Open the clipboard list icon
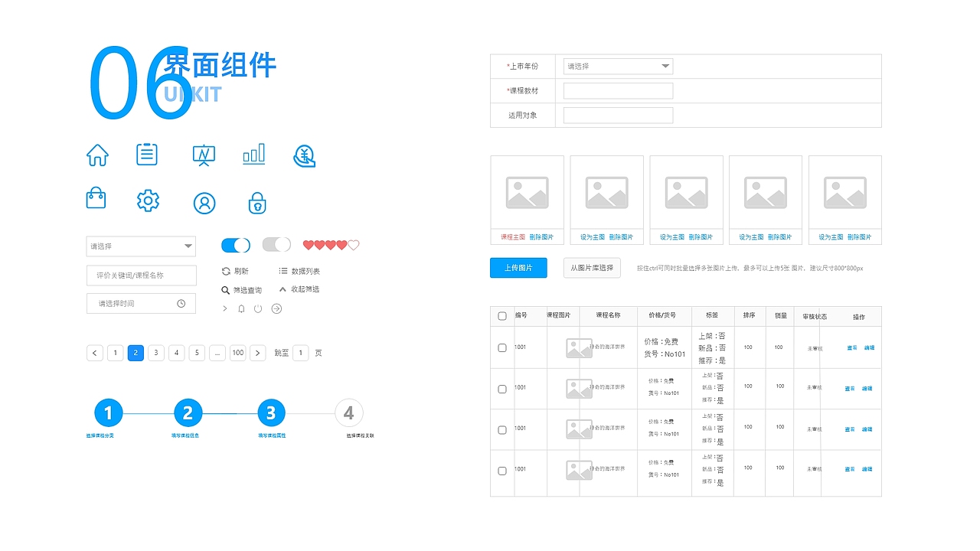 (x=147, y=154)
